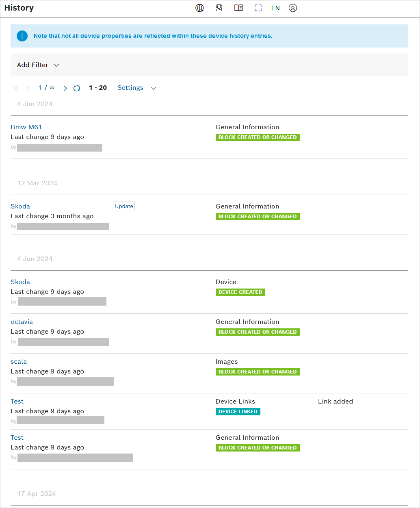
Task: Open the octavia device link
Action: pyautogui.click(x=22, y=322)
